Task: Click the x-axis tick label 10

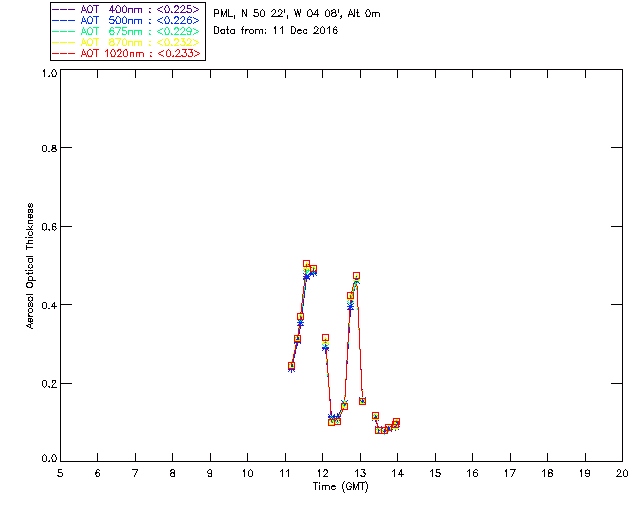Action: [x=247, y=473]
